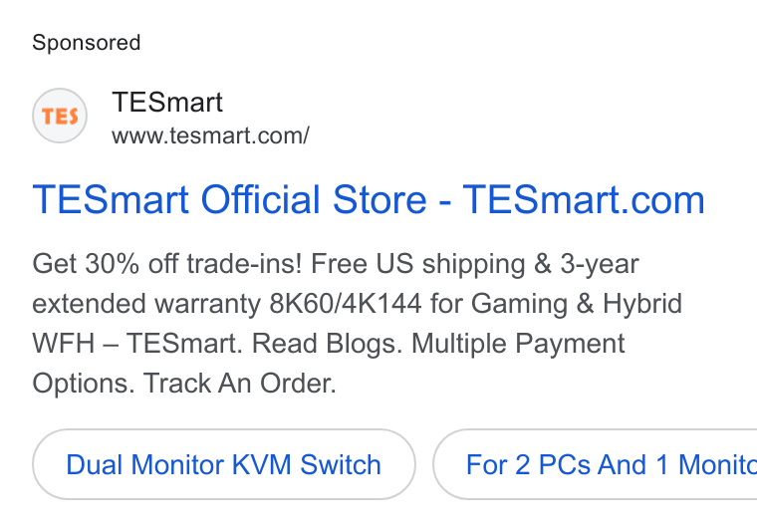Open the For 2 PCs And 1 Monitor sitelink
Image resolution: width=757 pixels, height=532 pixels.
coord(595,464)
